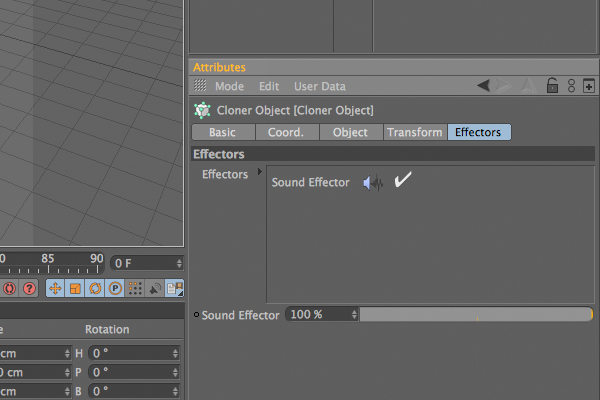This screenshot has height=400, width=600.
Task: Select the Scale tool icon
Action: (75, 288)
